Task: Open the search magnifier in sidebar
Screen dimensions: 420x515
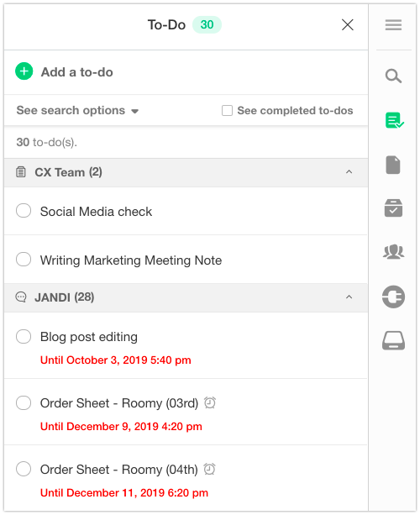Action: point(393,76)
